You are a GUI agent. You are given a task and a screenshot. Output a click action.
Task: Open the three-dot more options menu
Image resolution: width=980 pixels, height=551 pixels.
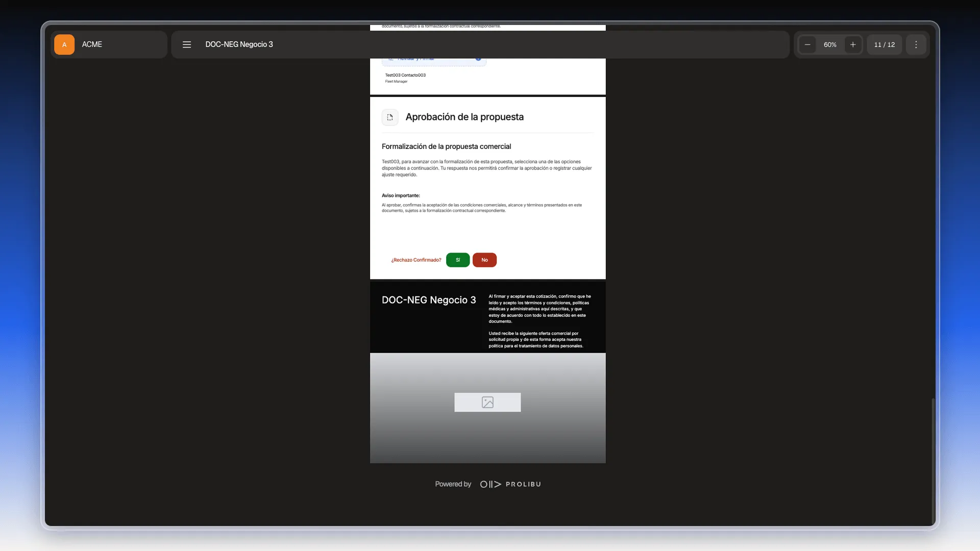click(x=916, y=44)
